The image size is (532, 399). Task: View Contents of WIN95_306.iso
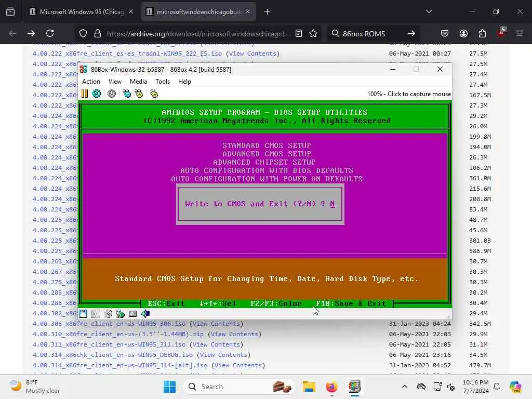[x=217, y=324]
